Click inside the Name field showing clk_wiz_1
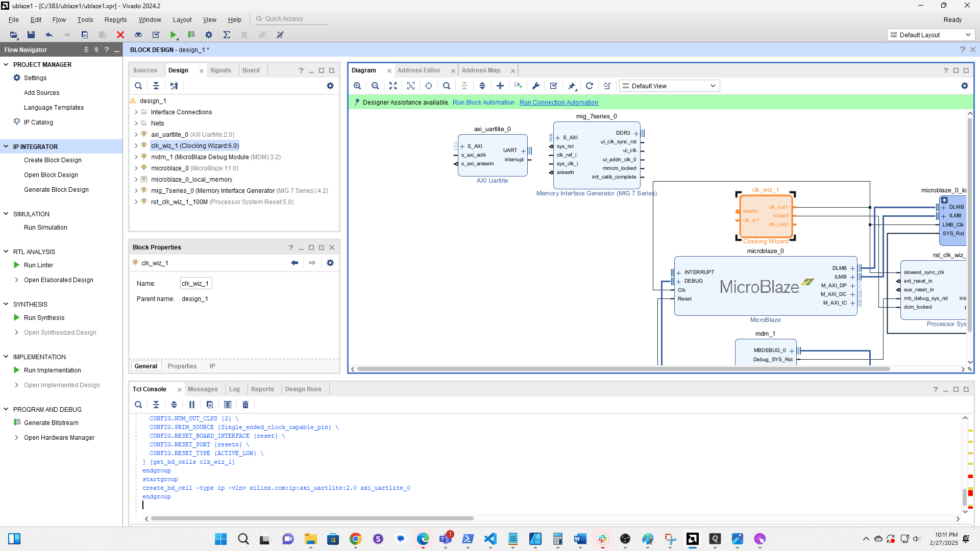980x551 pixels. (195, 283)
